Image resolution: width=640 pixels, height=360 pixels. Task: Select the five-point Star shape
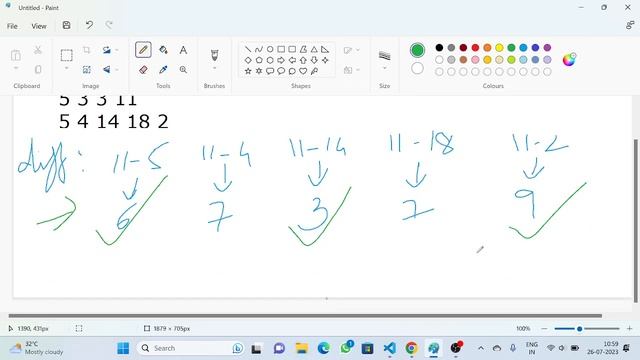coord(248,71)
